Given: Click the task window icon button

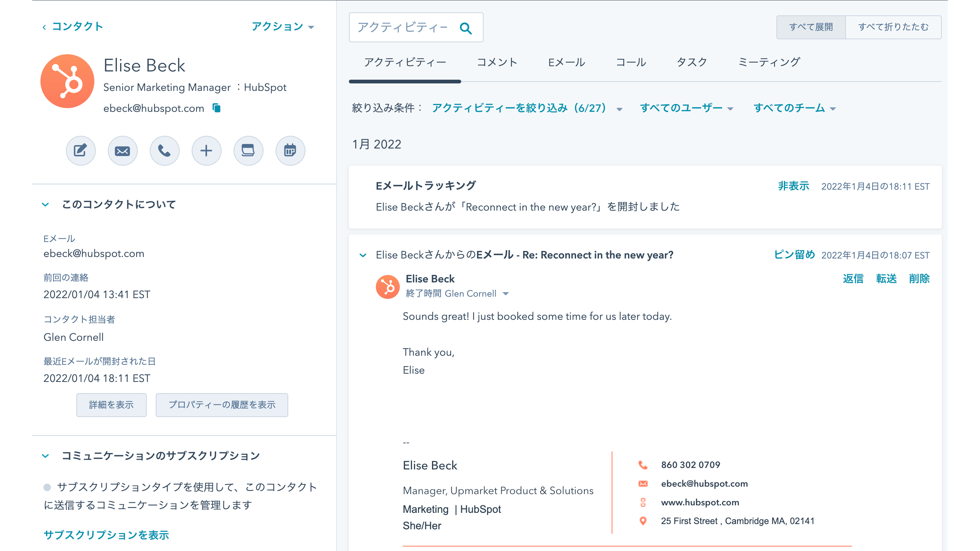Looking at the screenshot, I should [248, 151].
